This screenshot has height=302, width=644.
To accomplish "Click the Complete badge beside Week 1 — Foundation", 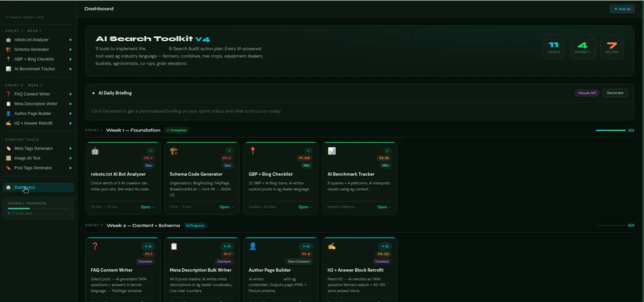I will [177, 130].
